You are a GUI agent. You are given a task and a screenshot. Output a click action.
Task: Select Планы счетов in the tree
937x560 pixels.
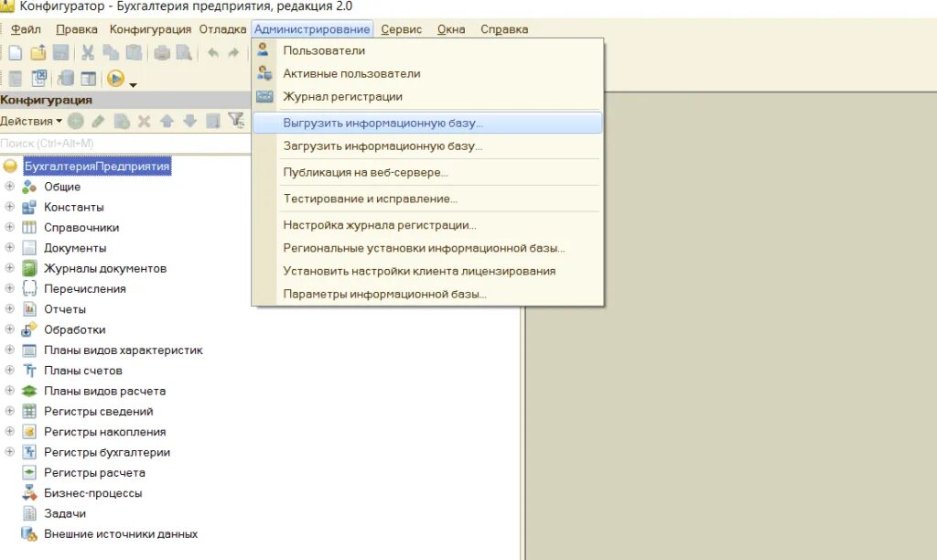click(x=83, y=371)
